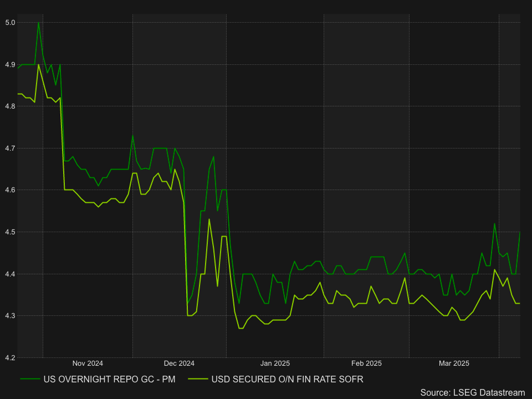The width and height of the screenshot is (532, 399).
Task: Select the Dec 2024 x-axis label
Action: 179,364
